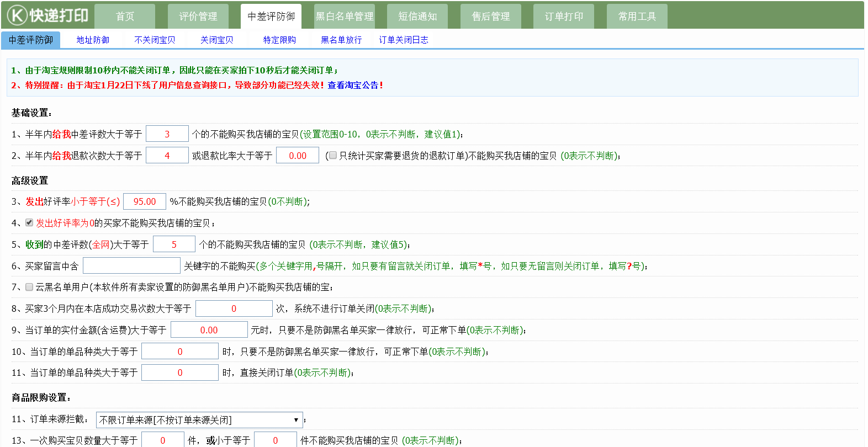Screen dimensions: 868x447
Task: Click the 中差评数 threshold input field
Action: (167, 134)
